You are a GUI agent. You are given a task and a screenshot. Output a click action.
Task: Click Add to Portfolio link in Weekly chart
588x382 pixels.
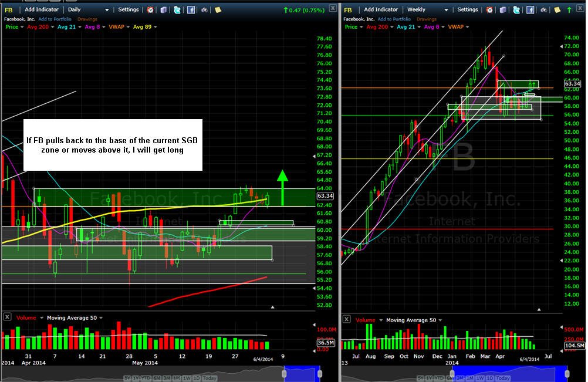pyautogui.click(x=394, y=19)
